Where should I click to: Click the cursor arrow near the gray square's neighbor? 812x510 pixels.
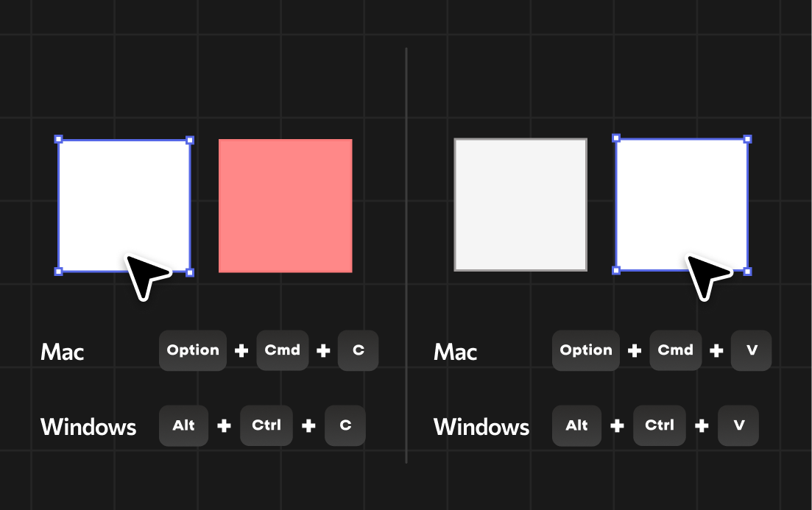coord(707,275)
